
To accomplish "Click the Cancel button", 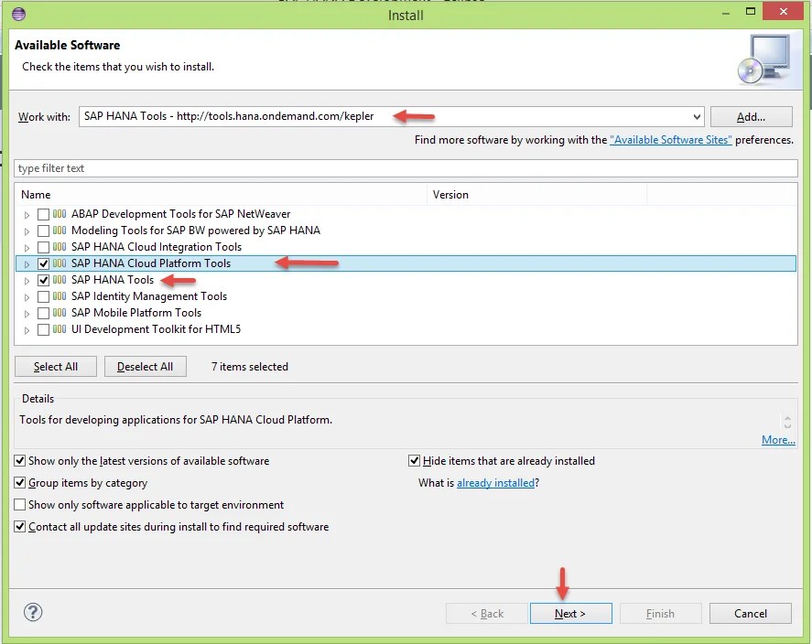I will 751,614.
